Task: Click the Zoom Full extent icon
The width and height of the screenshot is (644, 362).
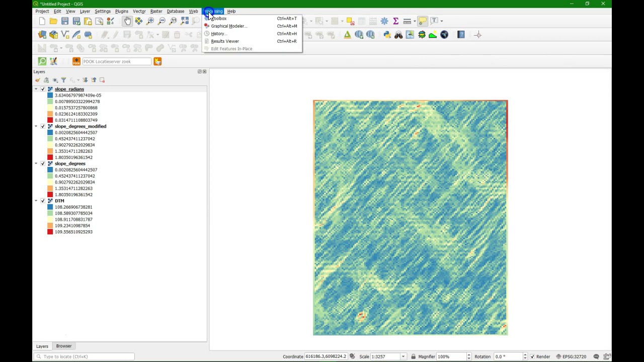Action: coord(185,21)
